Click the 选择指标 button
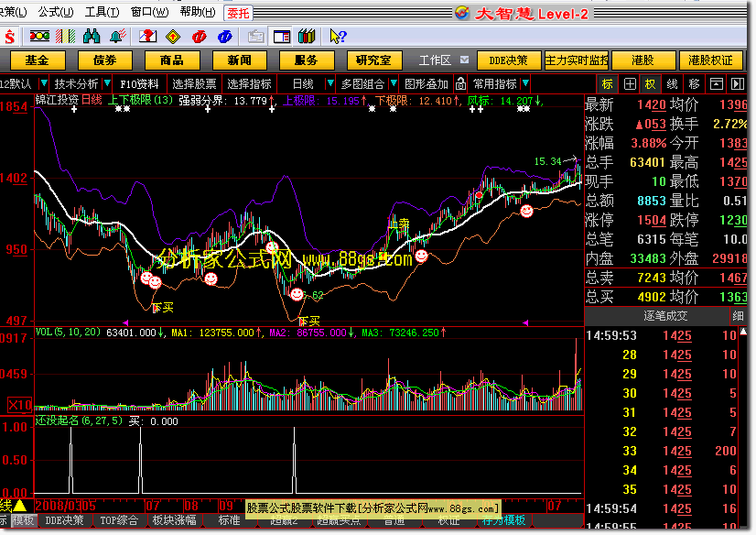756x535 pixels. [x=249, y=84]
